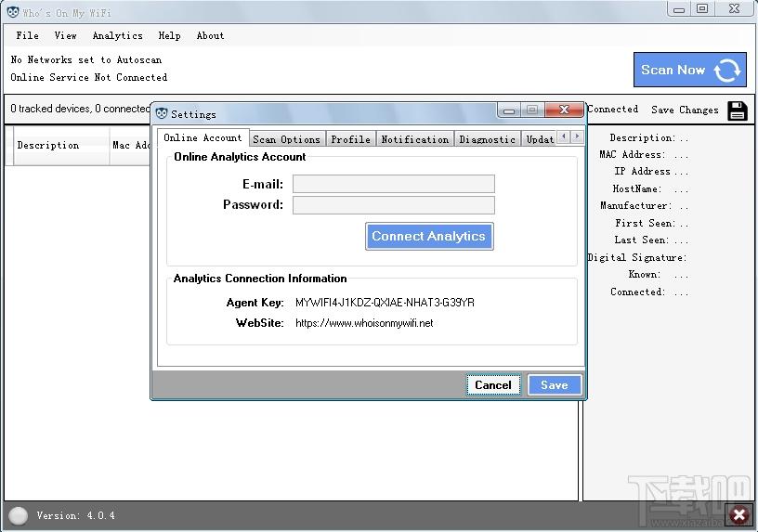Maximize the Settings dialog
The width and height of the screenshot is (758, 532).
pyautogui.click(x=532, y=110)
